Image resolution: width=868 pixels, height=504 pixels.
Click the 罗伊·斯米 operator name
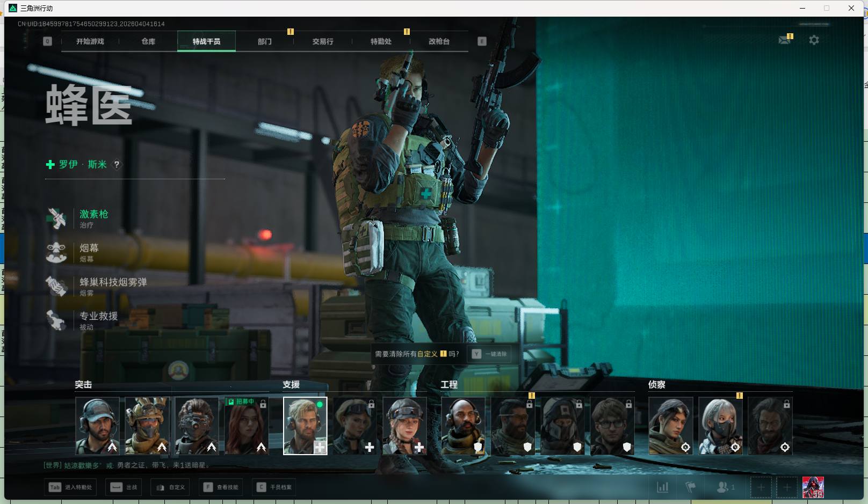(x=83, y=165)
